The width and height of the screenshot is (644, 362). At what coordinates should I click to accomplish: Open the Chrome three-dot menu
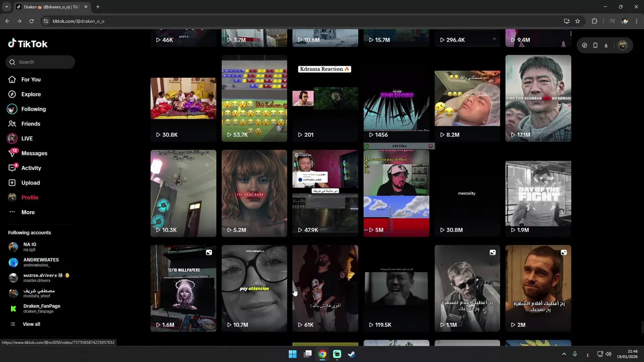[x=637, y=21]
